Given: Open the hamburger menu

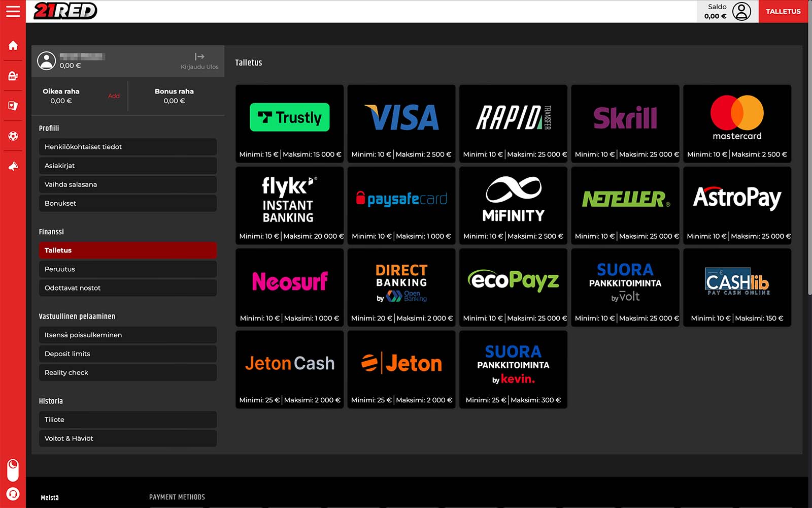Looking at the screenshot, I should (13, 11).
